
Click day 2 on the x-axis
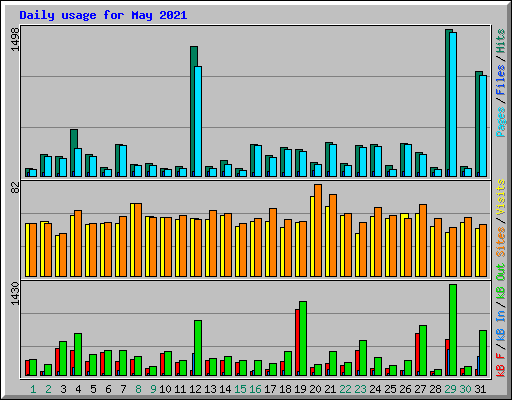point(48,389)
